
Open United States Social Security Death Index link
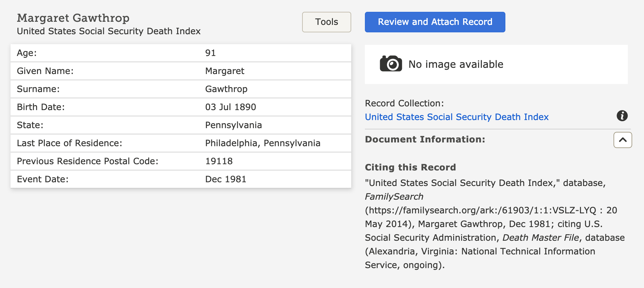457,117
